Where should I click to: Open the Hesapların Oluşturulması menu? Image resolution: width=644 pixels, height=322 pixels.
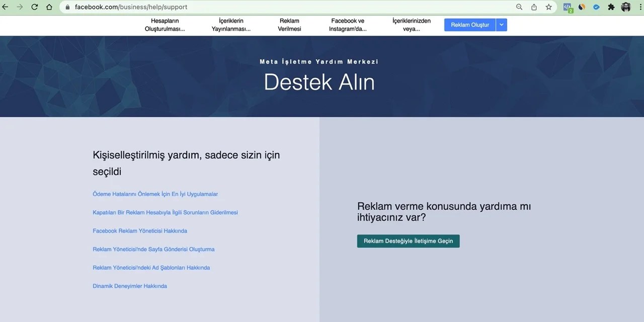coord(165,25)
